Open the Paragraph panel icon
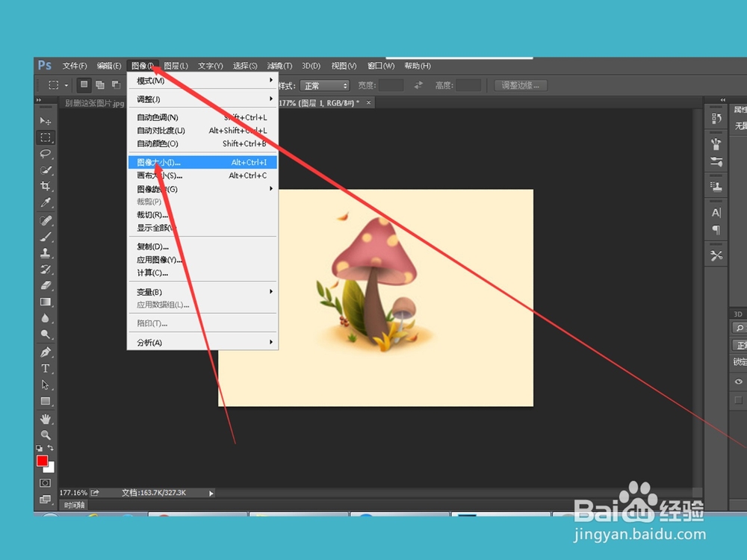Image resolution: width=747 pixels, height=560 pixels. (x=716, y=230)
